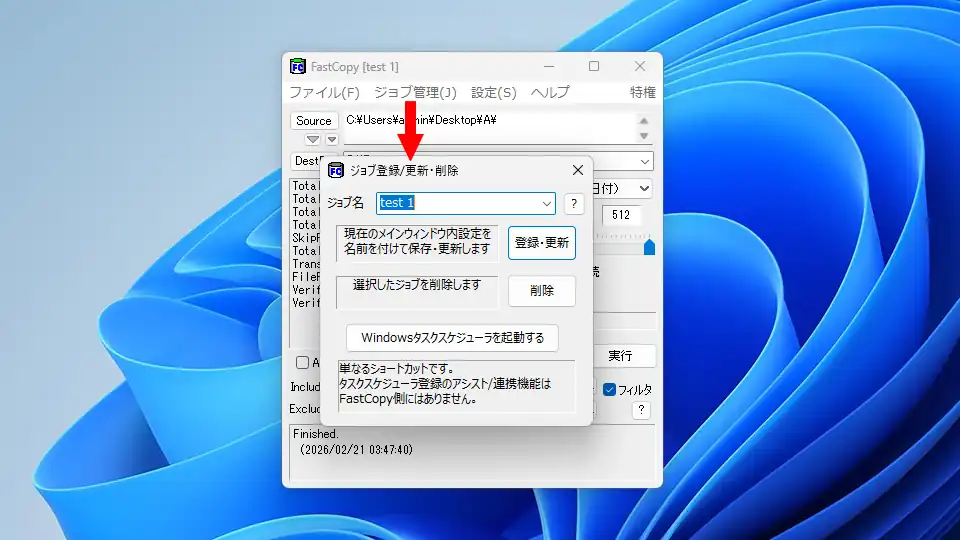The width and height of the screenshot is (960, 540).
Task: Click the Finished. status text
Action: point(315,434)
